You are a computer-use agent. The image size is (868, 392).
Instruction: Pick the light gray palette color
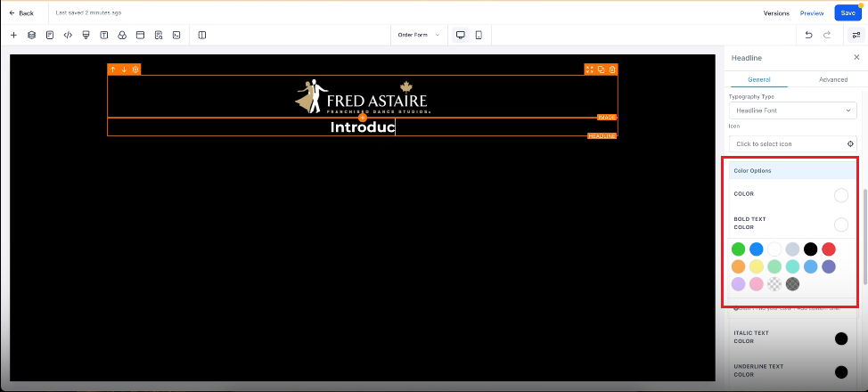792,249
